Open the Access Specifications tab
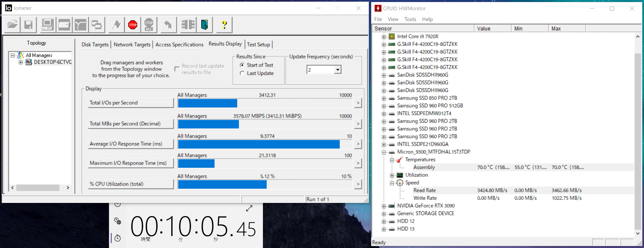This screenshot has height=248, width=644. coord(179,44)
